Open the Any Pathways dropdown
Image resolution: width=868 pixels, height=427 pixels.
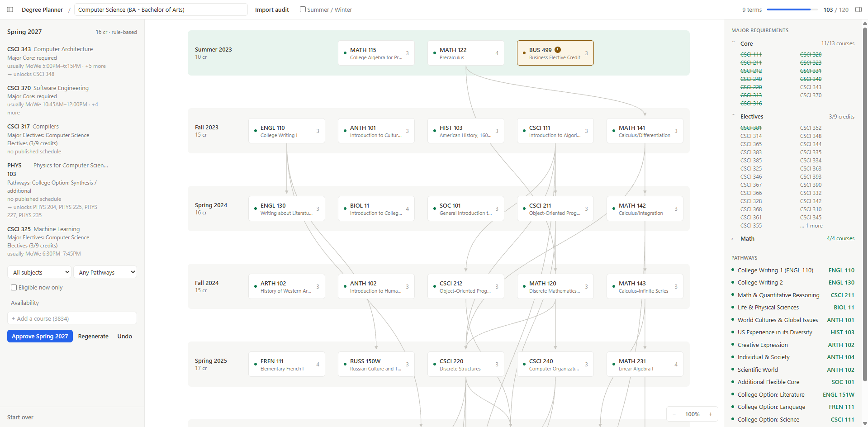(105, 272)
